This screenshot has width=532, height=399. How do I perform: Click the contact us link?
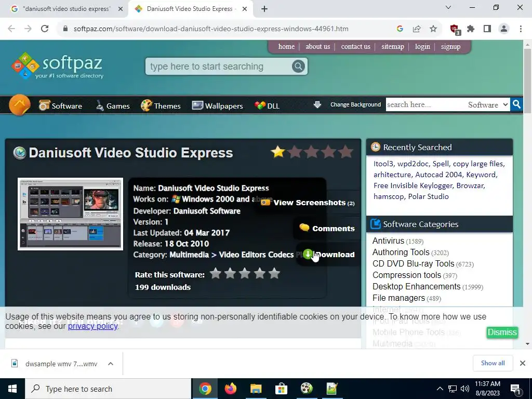click(355, 46)
